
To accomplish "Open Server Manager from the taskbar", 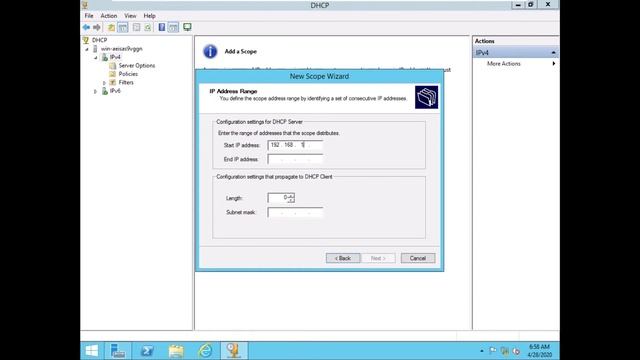I will [118, 351].
